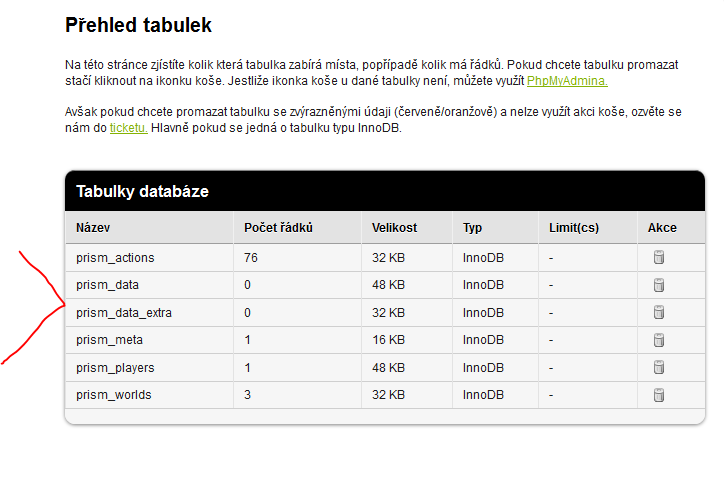Image resolution: width=724 pixels, height=484 pixels.
Task: Click the Akce column header
Action: pyautogui.click(x=662, y=228)
